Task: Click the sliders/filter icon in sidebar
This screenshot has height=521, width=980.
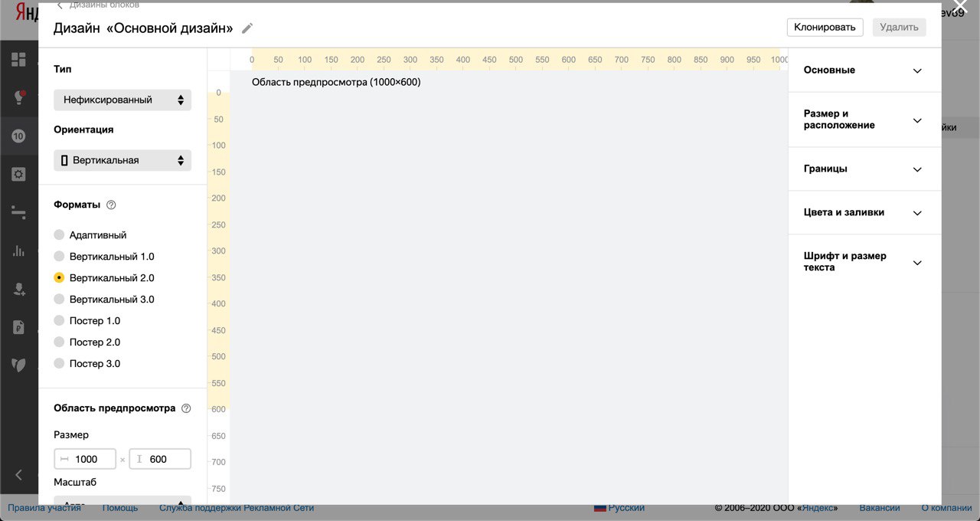Action: coord(18,212)
